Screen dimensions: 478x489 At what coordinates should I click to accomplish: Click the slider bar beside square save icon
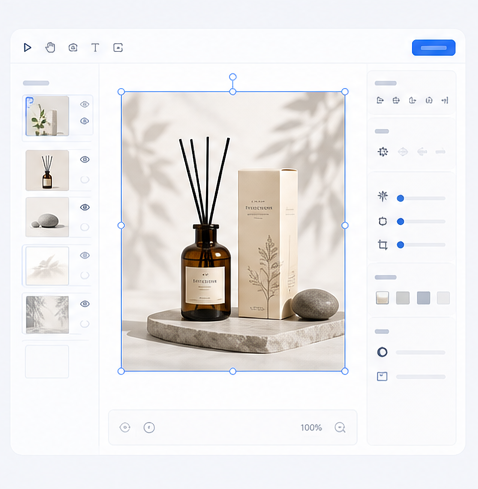[x=421, y=377]
